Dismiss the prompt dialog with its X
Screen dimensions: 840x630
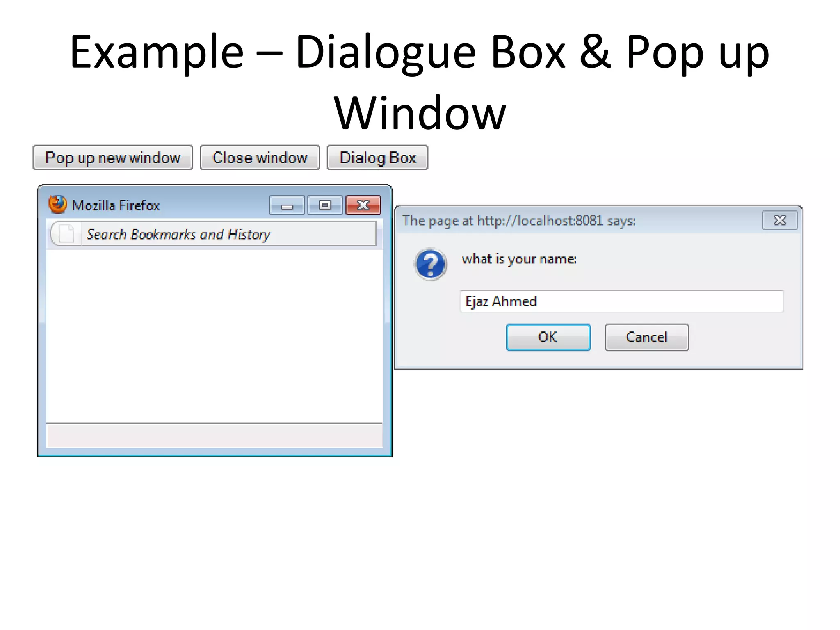point(779,221)
